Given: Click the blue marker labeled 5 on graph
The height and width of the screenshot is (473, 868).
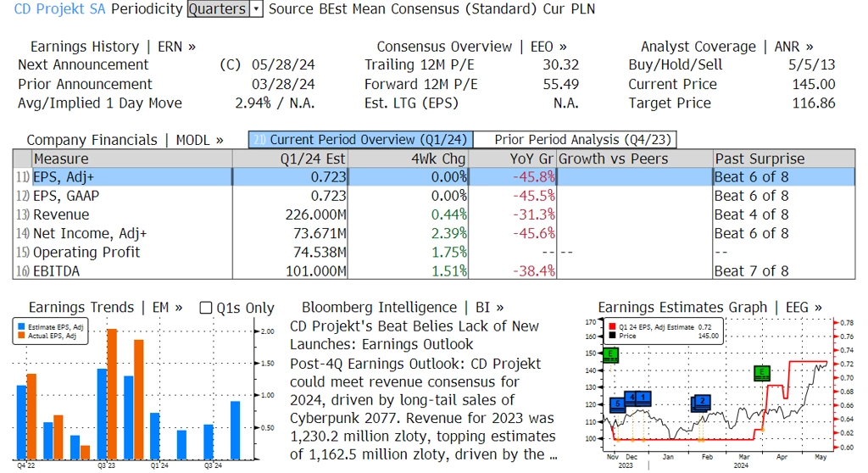Looking at the screenshot, I should tap(617, 405).
